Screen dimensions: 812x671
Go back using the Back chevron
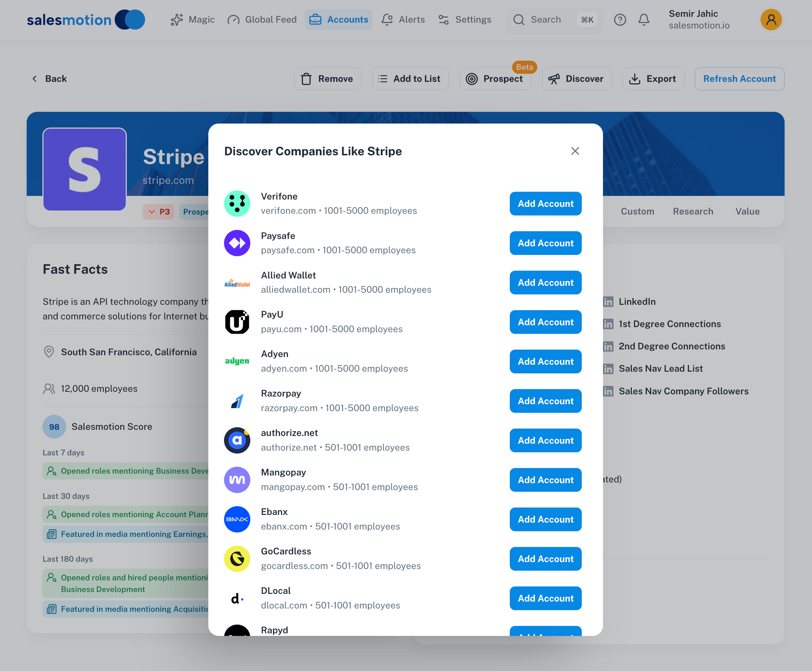point(35,79)
